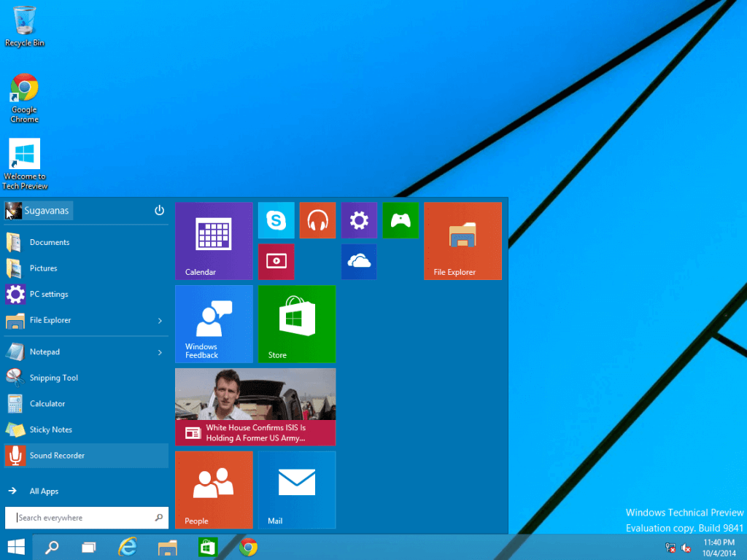Open Sticky Notes from the Start list
The width and height of the screenshot is (747, 560).
(86, 429)
